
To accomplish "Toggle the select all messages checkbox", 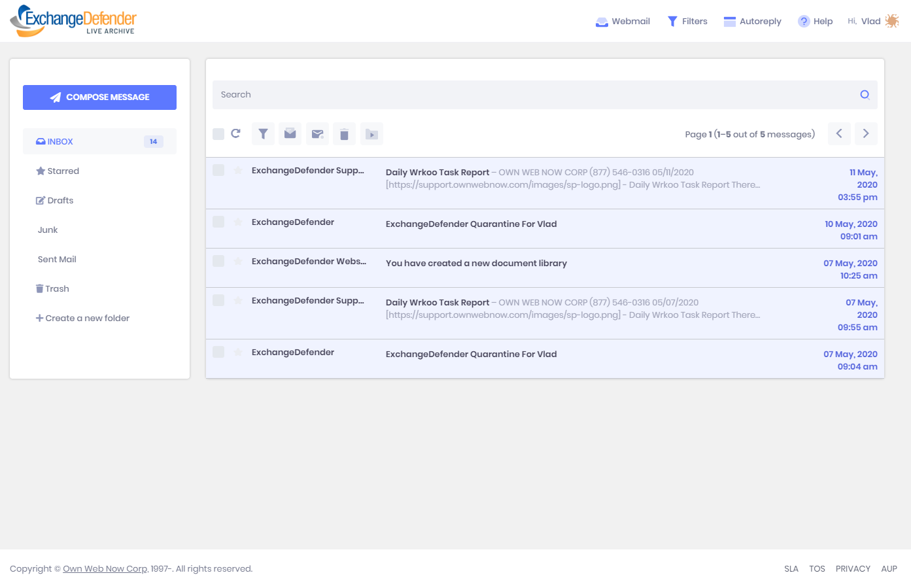I will (x=218, y=134).
